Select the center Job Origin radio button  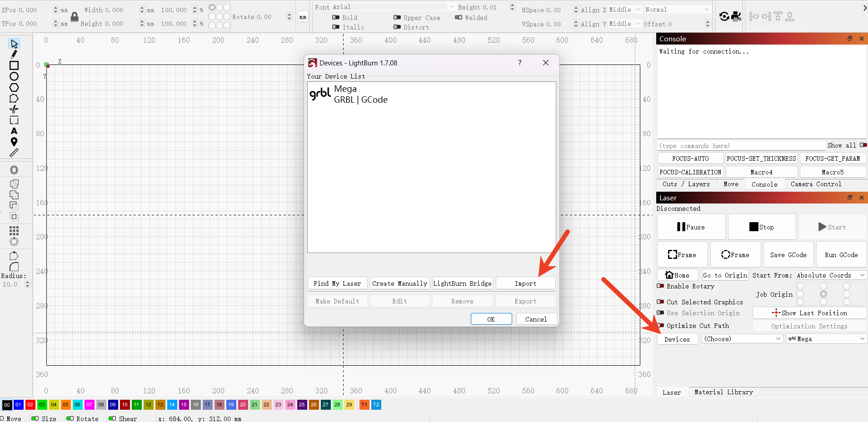823,294
